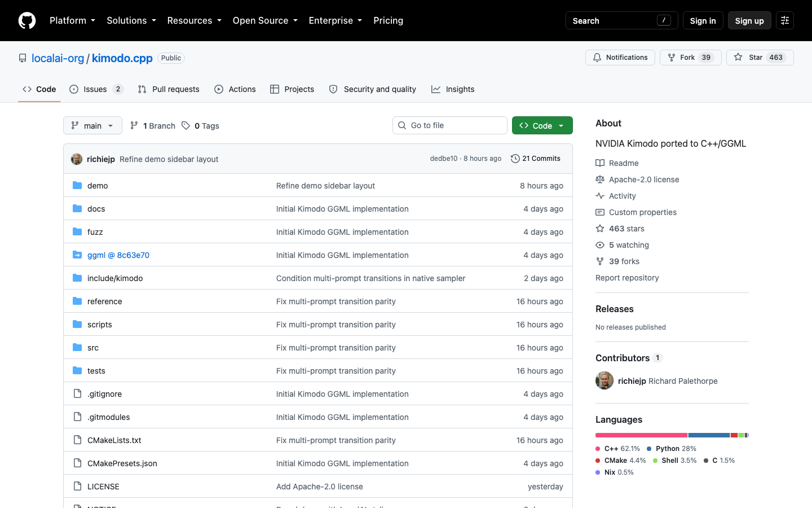Click the pulse icon beside Activity
This screenshot has width=812, height=508.
[x=600, y=195]
